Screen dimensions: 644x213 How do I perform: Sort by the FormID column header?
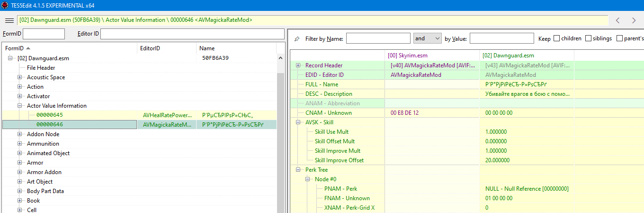(70, 48)
